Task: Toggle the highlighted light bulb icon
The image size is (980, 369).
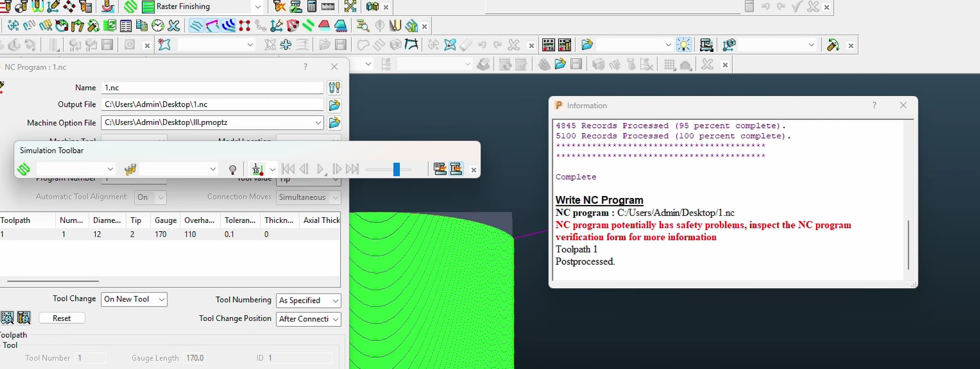Action: pyautogui.click(x=684, y=45)
